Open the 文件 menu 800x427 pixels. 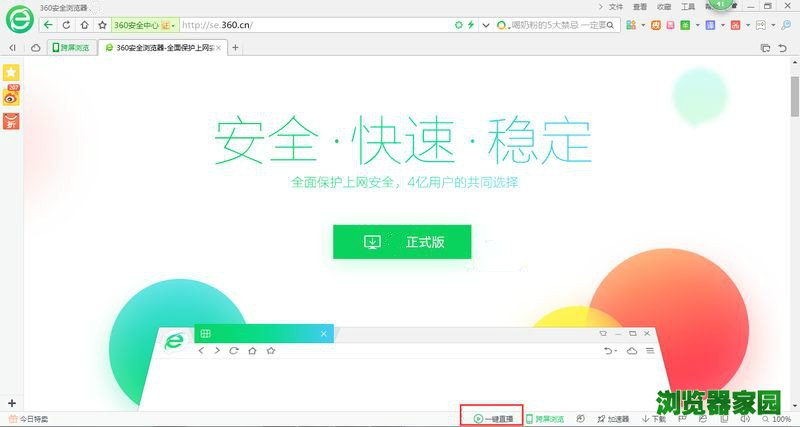point(615,6)
